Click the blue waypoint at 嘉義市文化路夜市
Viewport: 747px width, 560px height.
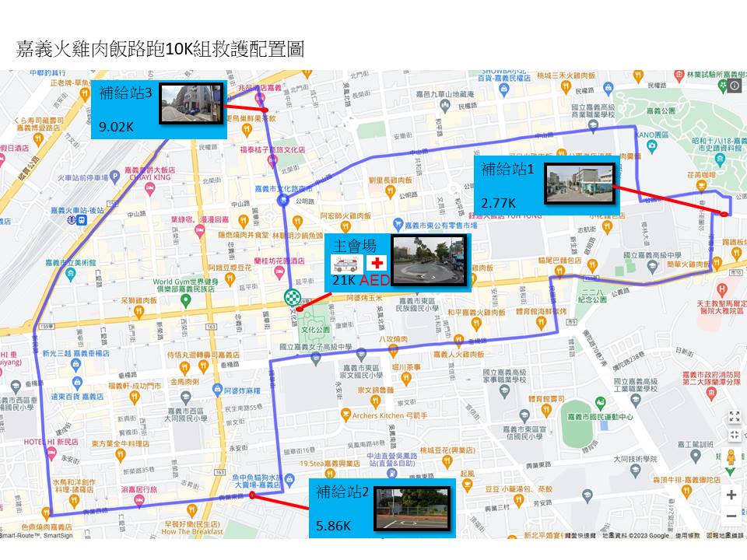283,201
